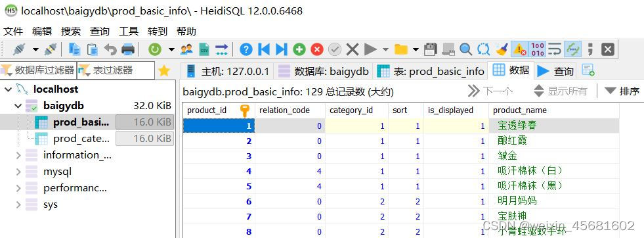Screen dimensions: 644x238
Task: Click the paste clipboard icon
Action: click(x=93, y=50)
